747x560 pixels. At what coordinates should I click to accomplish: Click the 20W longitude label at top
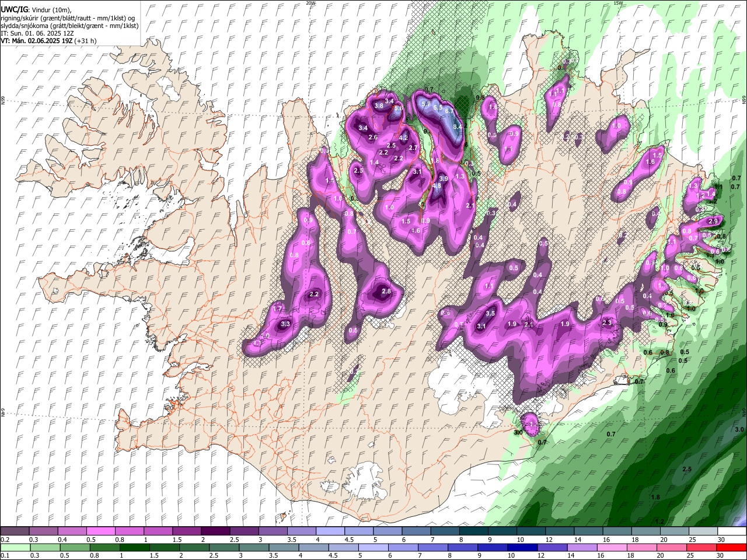click(310, 3)
